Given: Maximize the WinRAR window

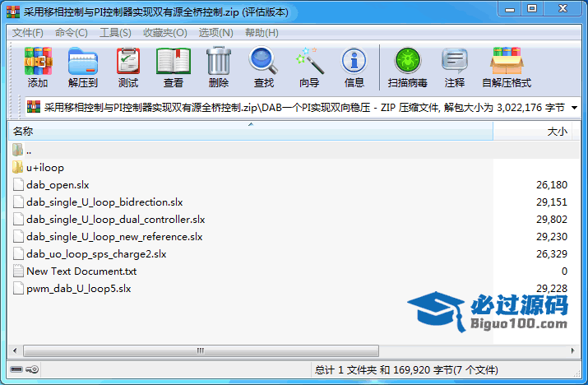Looking at the screenshot, I should coord(532,9).
